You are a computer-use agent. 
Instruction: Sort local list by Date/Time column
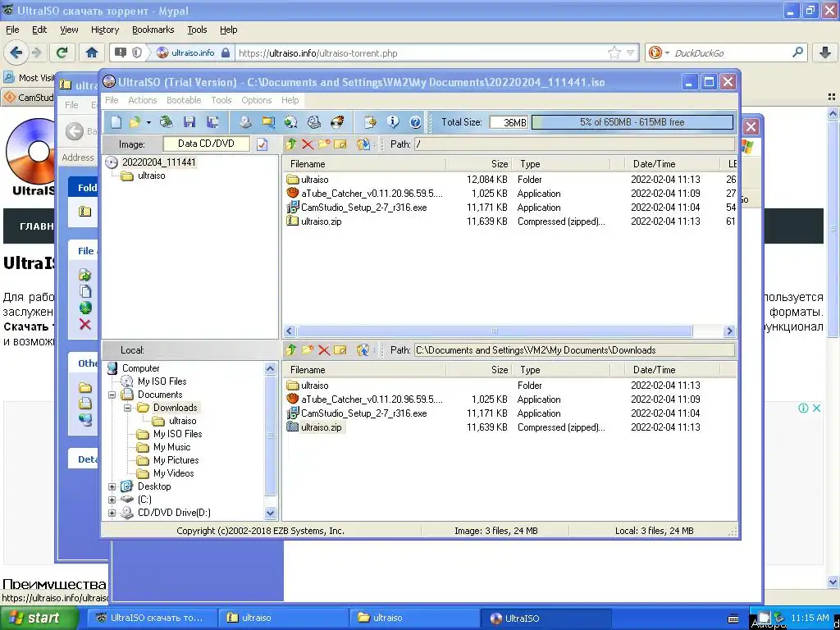(x=673, y=370)
